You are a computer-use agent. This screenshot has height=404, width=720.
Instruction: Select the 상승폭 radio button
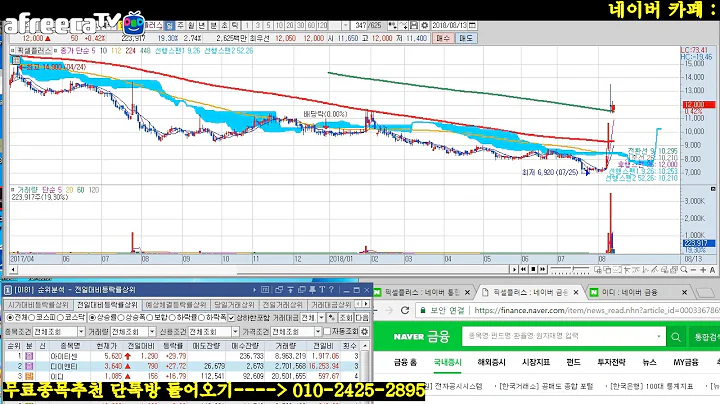[121, 317]
